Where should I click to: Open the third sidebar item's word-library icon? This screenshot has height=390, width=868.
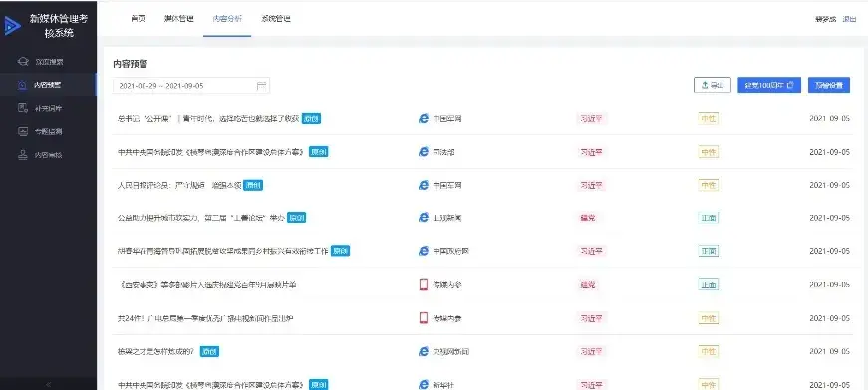[23, 108]
